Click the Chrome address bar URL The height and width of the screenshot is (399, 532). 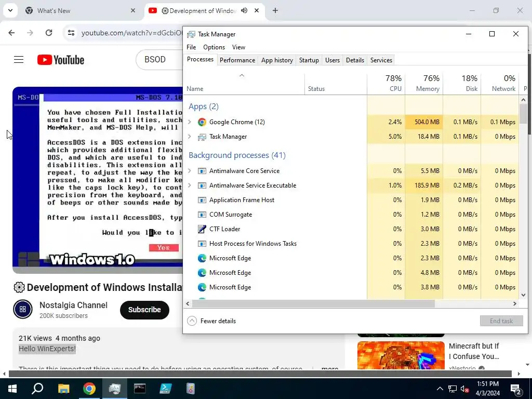pyautogui.click(x=132, y=33)
